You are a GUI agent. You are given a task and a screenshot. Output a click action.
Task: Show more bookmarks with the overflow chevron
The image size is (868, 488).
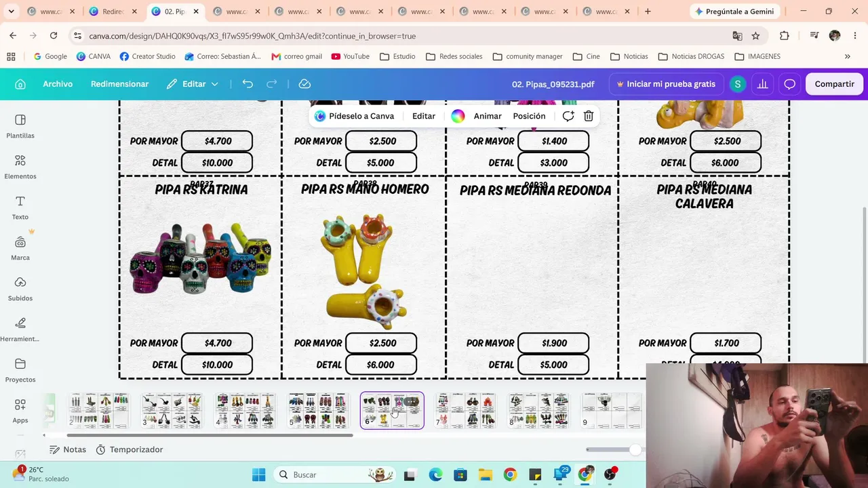pyautogui.click(x=847, y=56)
